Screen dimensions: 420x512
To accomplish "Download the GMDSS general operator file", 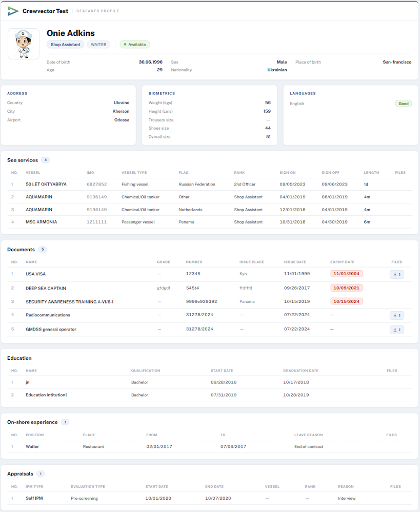I will tap(397, 330).
